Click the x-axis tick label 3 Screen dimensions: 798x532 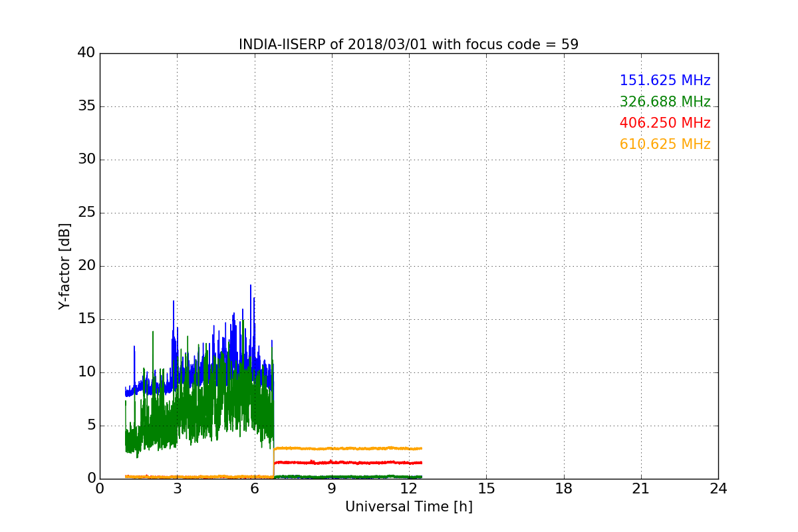click(x=177, y=489)
